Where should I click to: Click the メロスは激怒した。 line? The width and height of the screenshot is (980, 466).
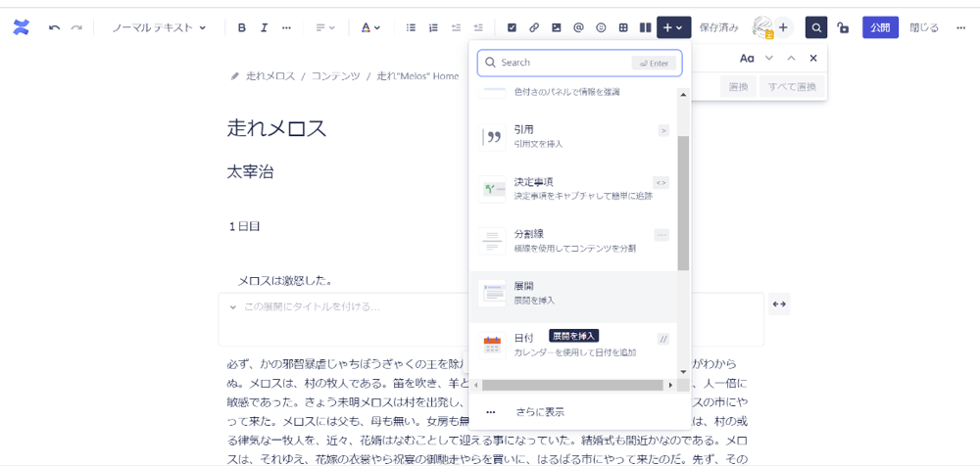285,281
